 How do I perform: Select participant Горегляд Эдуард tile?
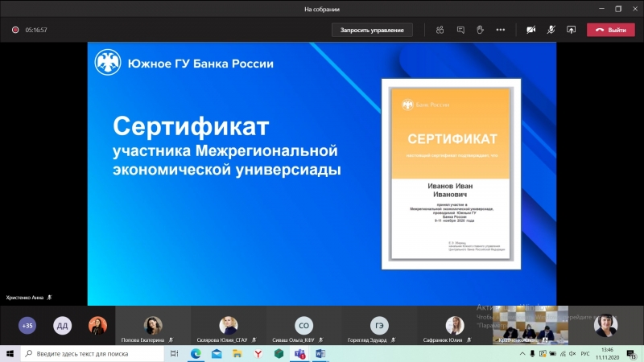tap(379, 326)
